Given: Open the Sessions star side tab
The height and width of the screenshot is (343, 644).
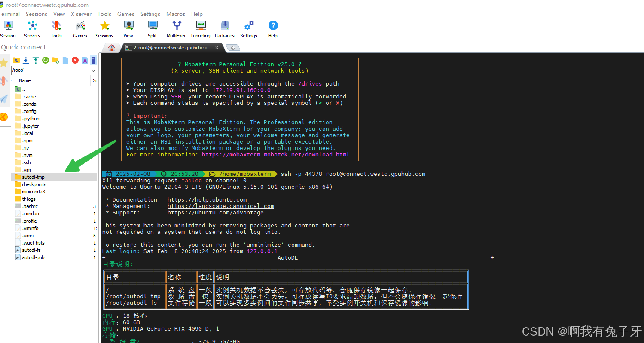Looking at the screenshot, I should (x=4, y=63).
